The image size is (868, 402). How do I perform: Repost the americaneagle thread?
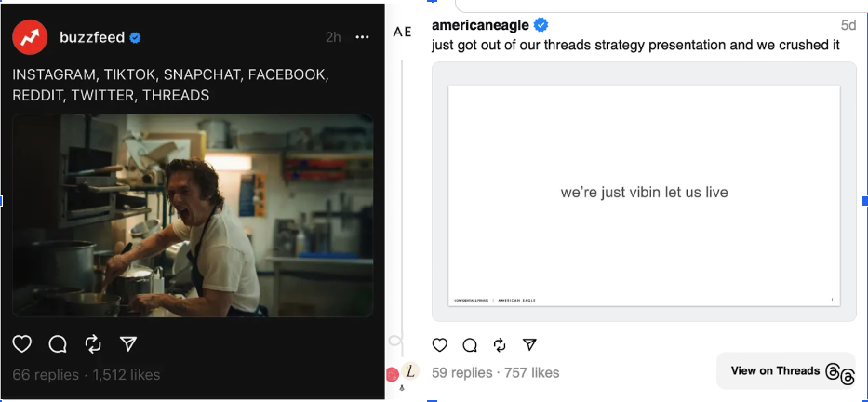500,345
